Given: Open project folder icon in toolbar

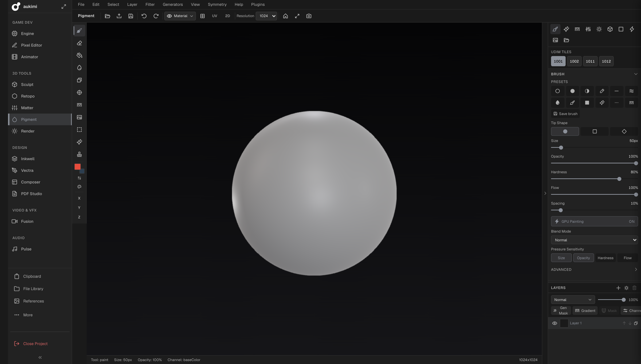Looking at the screenshot, I should [x=107, y=16].
